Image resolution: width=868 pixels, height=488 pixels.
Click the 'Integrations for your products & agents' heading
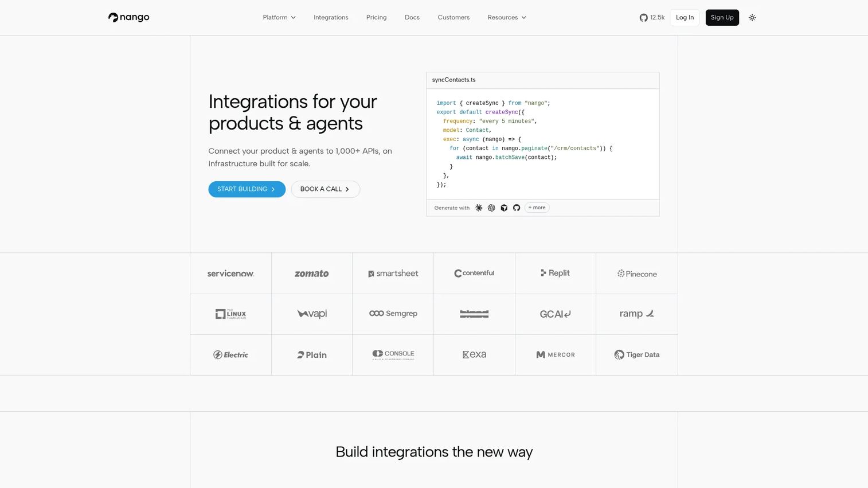pyautogui.click(x=292, y=112)
